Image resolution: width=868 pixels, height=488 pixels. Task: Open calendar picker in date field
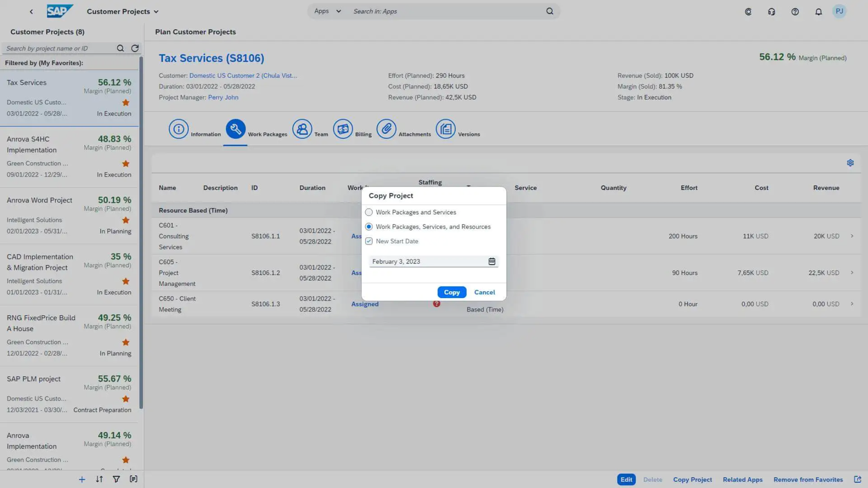pos(492,261)
